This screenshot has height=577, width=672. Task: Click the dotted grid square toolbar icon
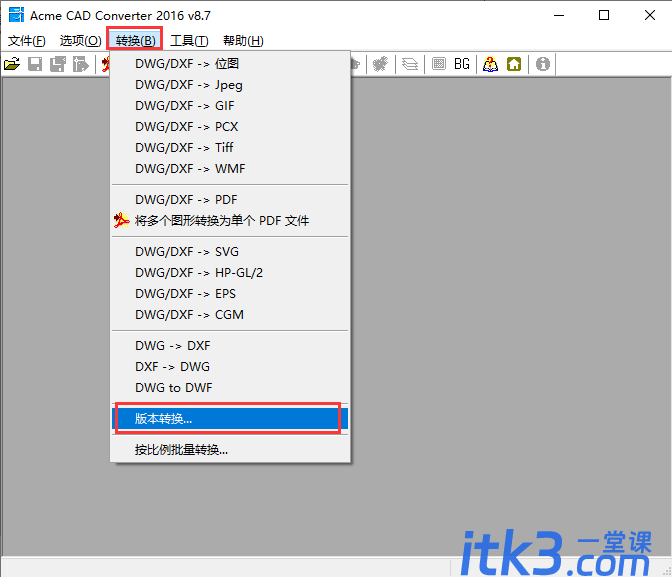[x=439, y=64]
